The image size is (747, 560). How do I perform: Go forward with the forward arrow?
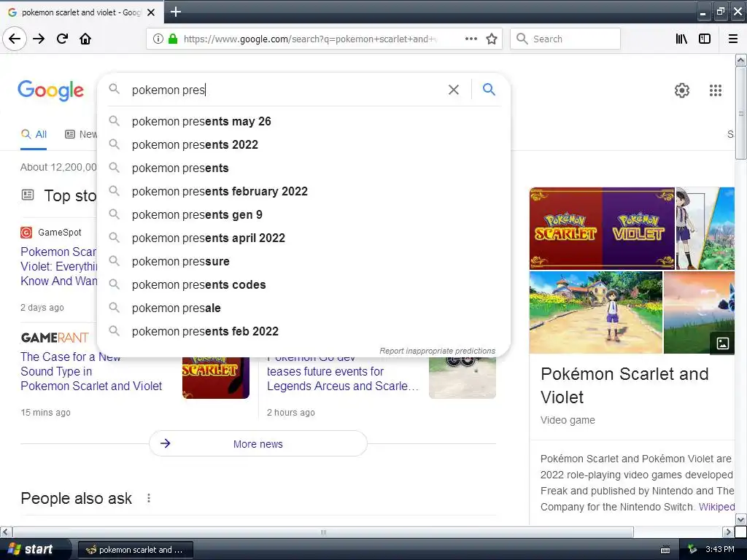[39, 39]
